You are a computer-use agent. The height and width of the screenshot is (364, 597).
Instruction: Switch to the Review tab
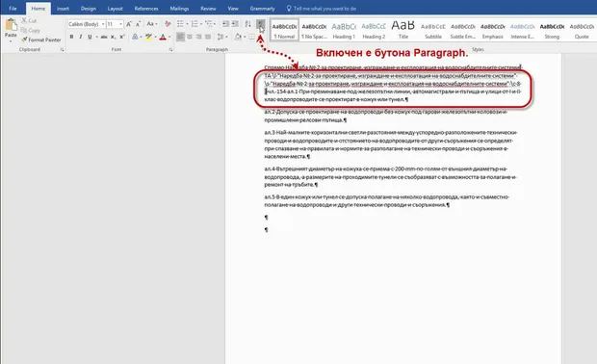coord(208,9)
